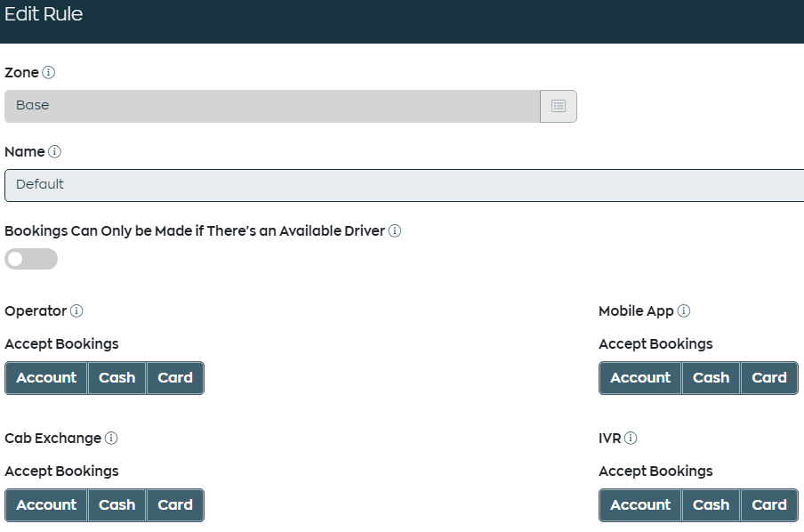
Task: Click the Mobile App info icon
Action: (684, 310)
